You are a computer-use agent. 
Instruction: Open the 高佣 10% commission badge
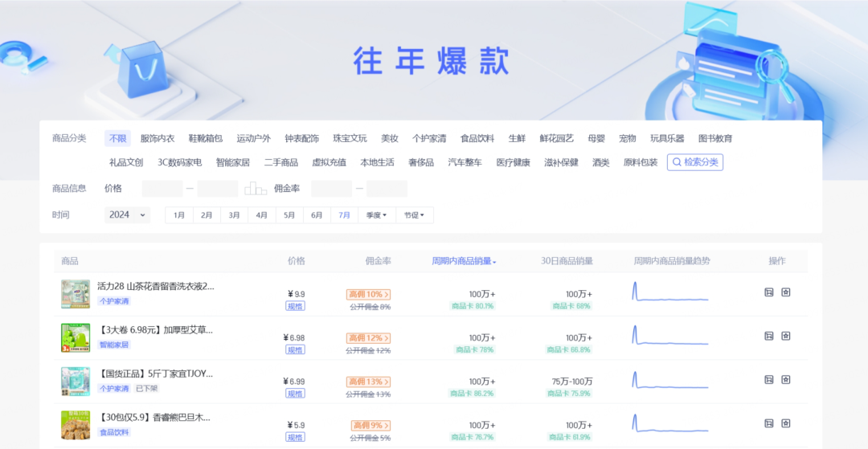[369, 294]
